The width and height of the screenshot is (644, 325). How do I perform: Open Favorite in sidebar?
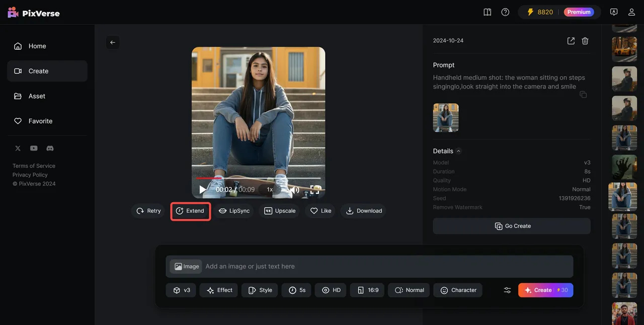coord(47,121)
